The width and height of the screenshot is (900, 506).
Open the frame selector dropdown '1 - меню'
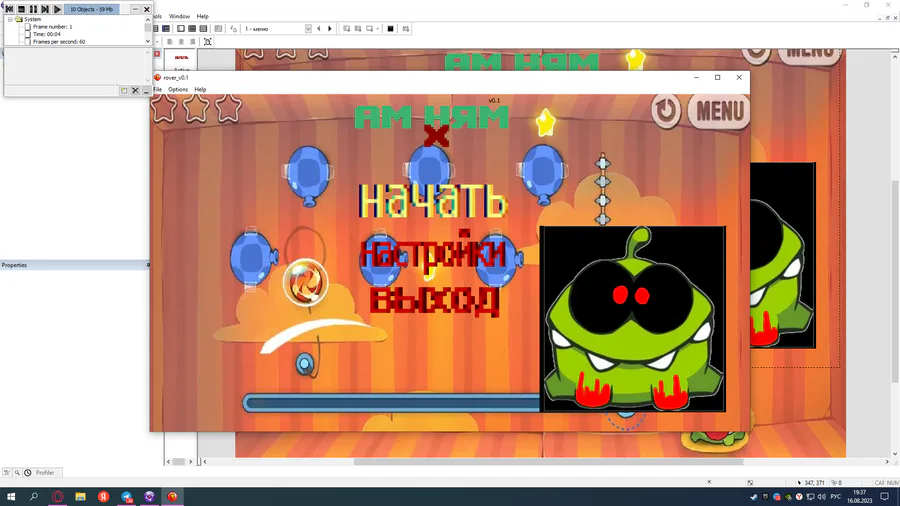pos(308,29)
